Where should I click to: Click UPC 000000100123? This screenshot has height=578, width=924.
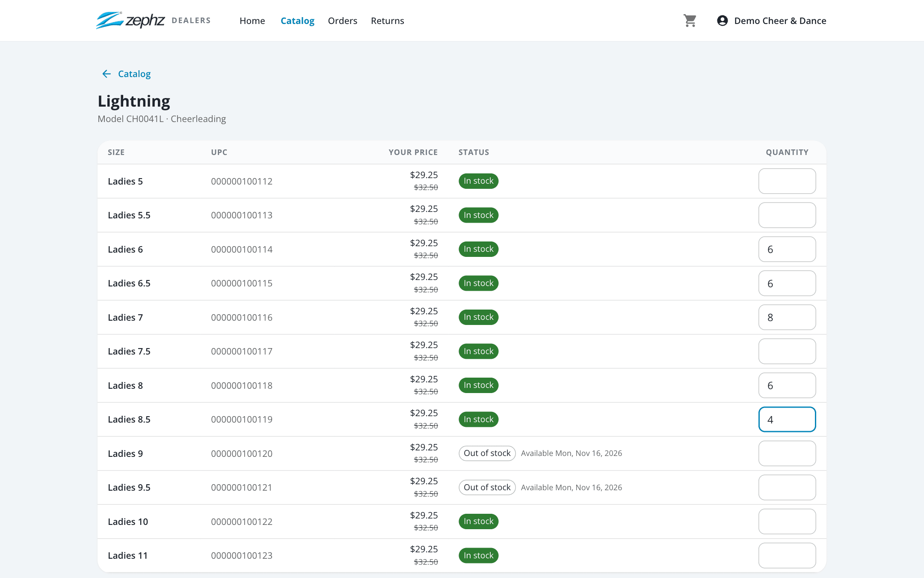click(242, 555)
